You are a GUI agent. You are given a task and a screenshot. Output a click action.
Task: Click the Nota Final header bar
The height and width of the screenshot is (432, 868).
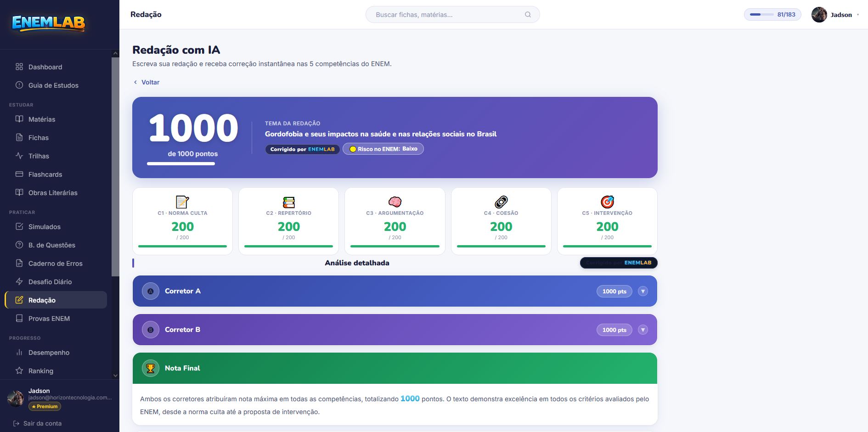[x=395, y=368]
